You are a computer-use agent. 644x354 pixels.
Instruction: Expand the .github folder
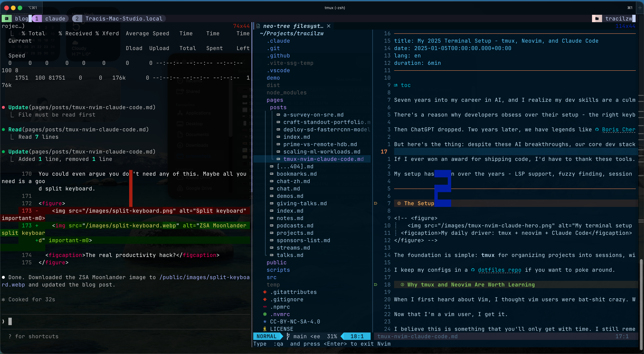click(278, 56)
